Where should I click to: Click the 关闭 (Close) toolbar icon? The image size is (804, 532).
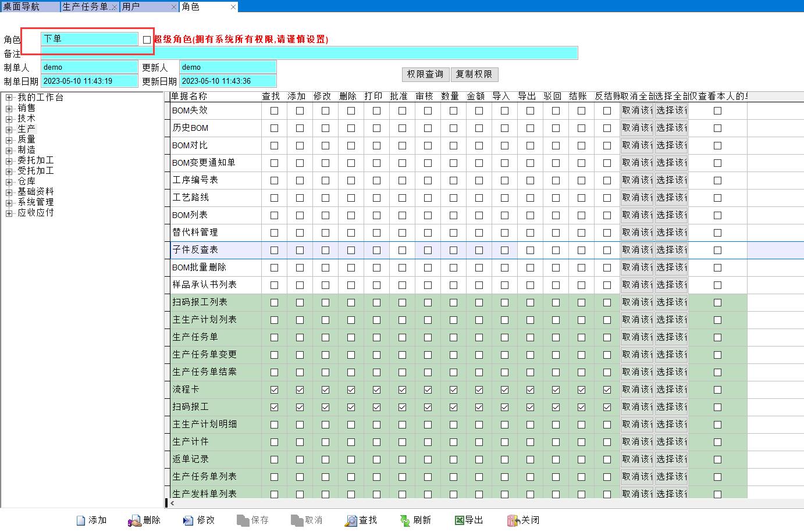point(513,520)
